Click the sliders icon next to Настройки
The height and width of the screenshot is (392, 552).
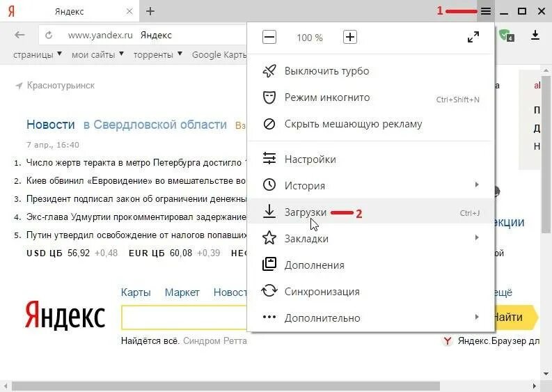point(269,159)
